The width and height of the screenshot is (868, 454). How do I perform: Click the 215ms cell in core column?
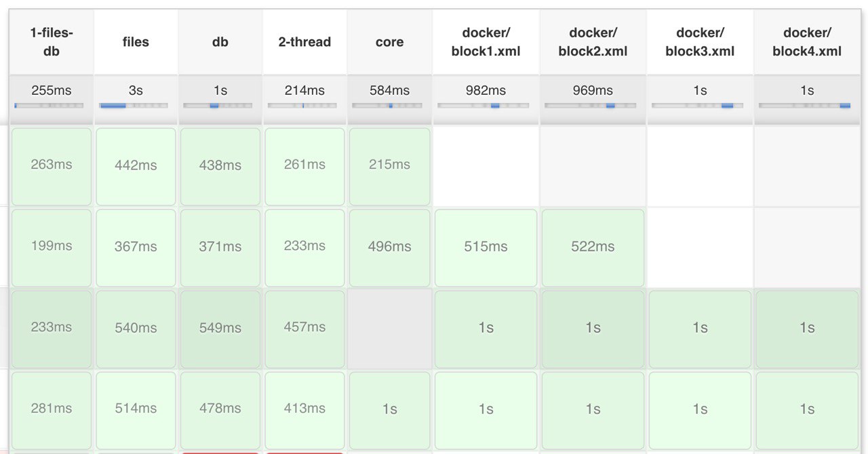tap(390, 167)
